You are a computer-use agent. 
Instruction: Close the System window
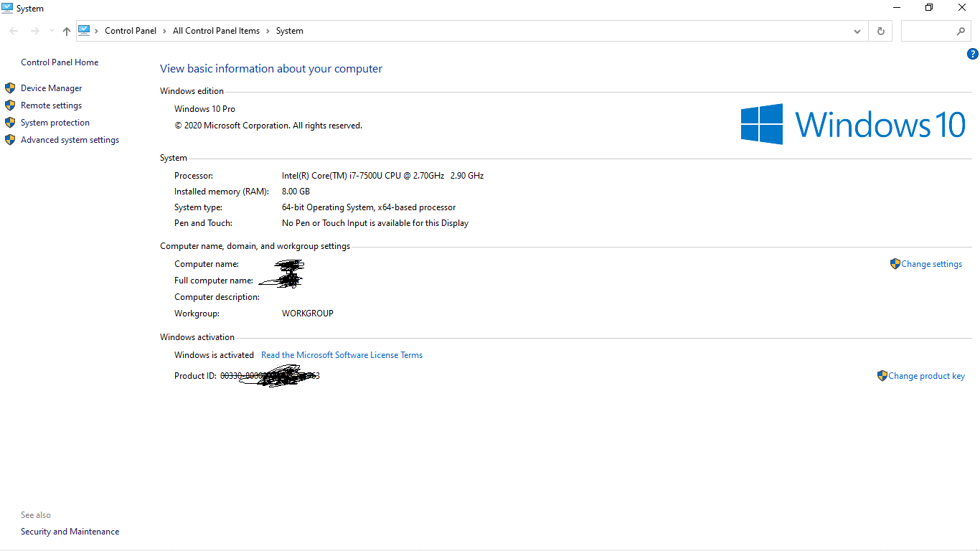click(x=962, y=8)
